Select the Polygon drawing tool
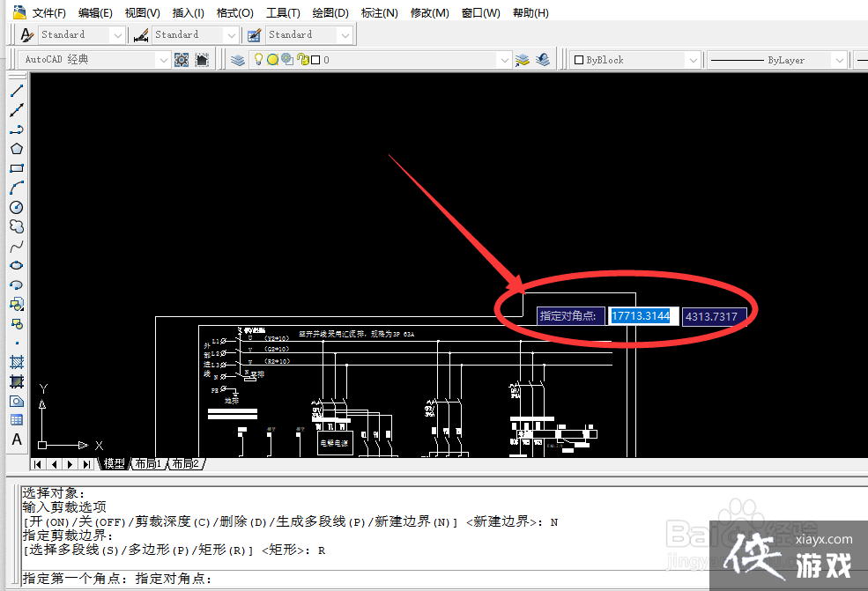This screenshot has width=868, height=591. point(16,148)
